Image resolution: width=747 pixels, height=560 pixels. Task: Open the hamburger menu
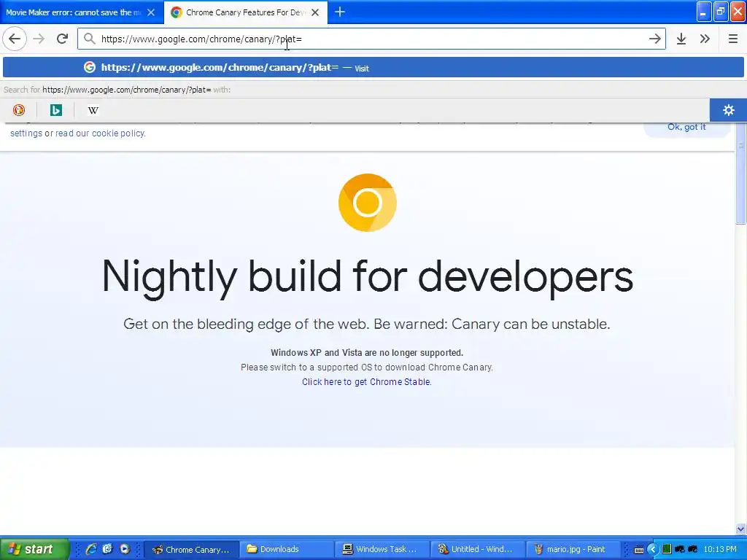[x=733, y=39]
